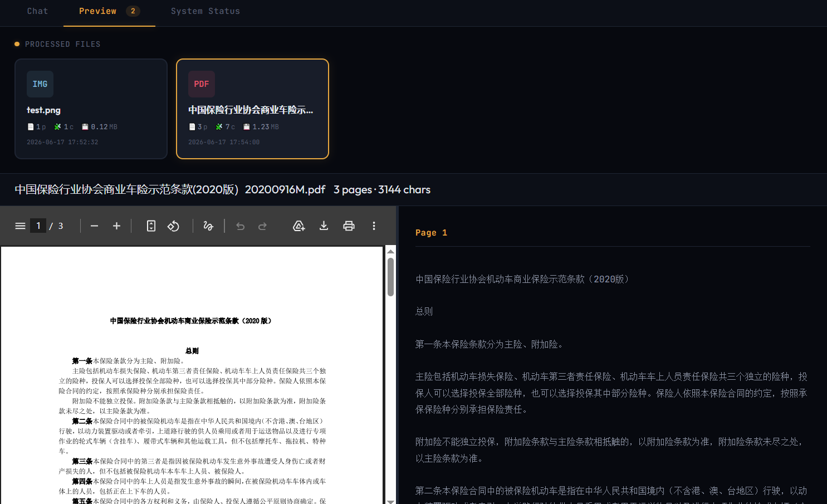Click the PROCESSED FILES label
This screenshot has height=504, width=827.
click(x=63, y=44)
